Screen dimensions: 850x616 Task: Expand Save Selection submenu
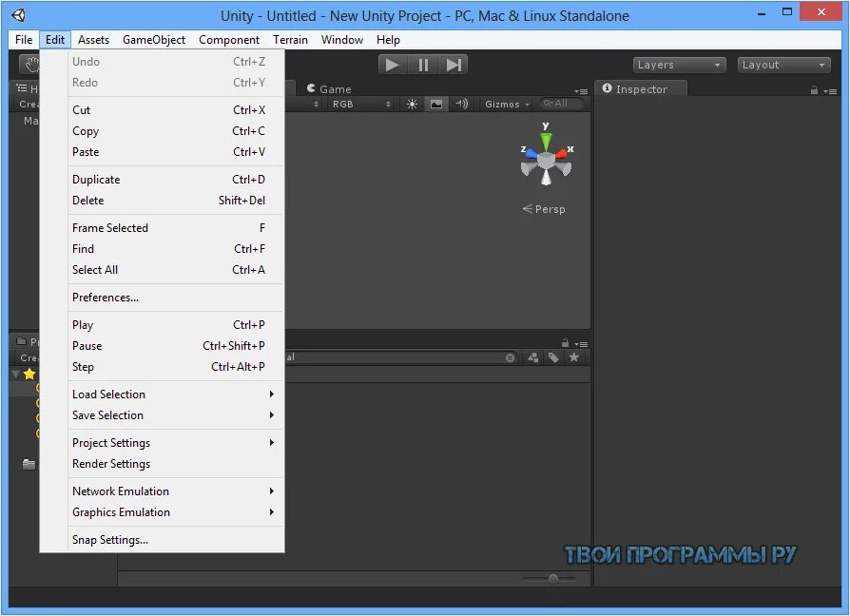(x=176, y=415)
